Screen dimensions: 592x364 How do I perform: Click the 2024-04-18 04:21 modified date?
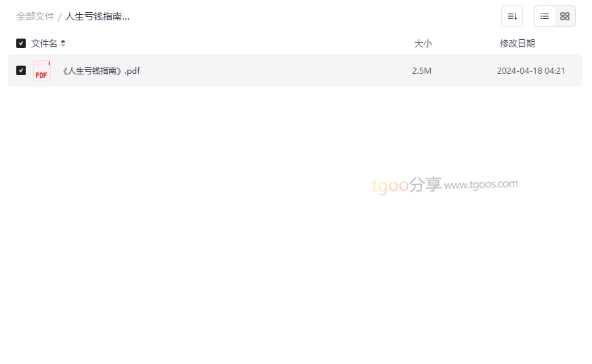point(531,71)
